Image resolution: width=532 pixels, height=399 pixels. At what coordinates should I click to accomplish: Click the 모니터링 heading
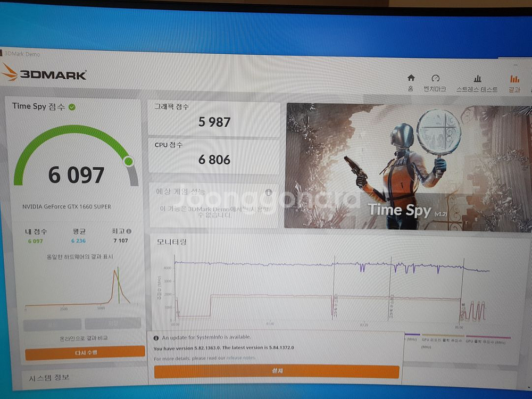(x=171, y=242)
